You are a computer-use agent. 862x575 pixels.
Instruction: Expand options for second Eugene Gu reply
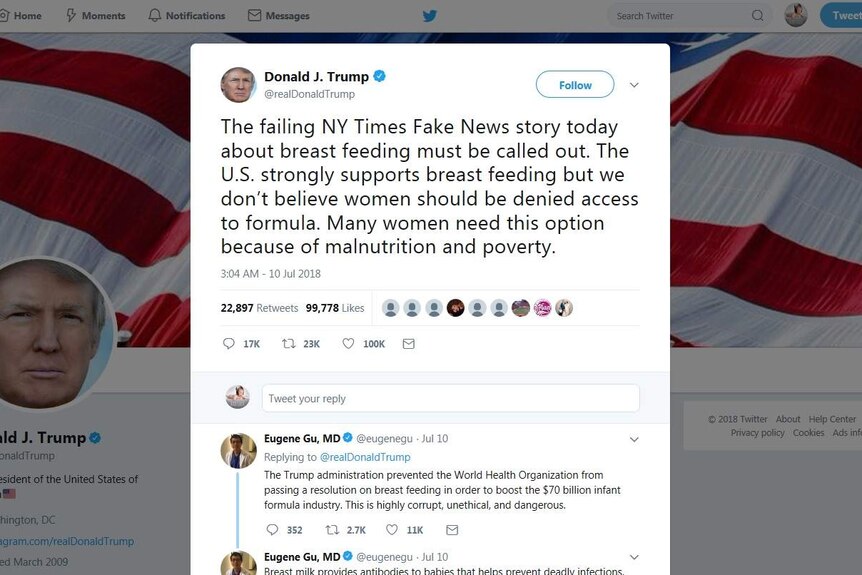[634, 557]
